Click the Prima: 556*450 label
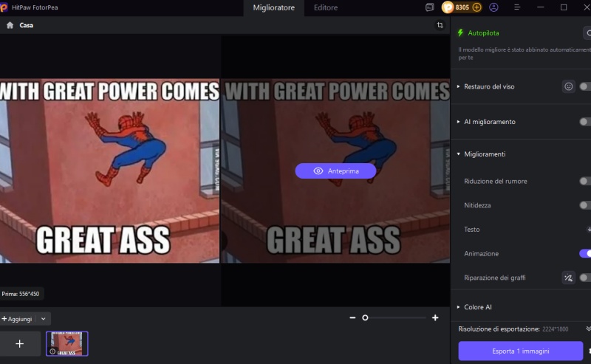 [21, 294]
